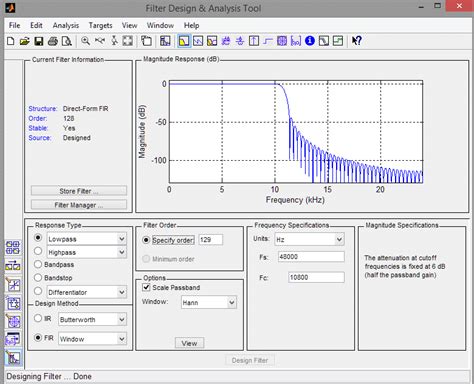The image size is (474, 384).
Task: Activate the What's This help pointer
Action: click(357, 41)
